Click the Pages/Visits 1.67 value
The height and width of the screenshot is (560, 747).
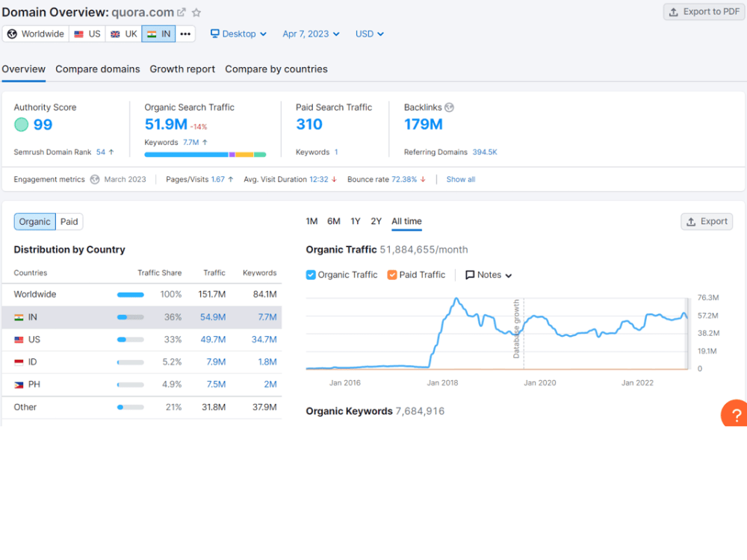click(217, 179)
